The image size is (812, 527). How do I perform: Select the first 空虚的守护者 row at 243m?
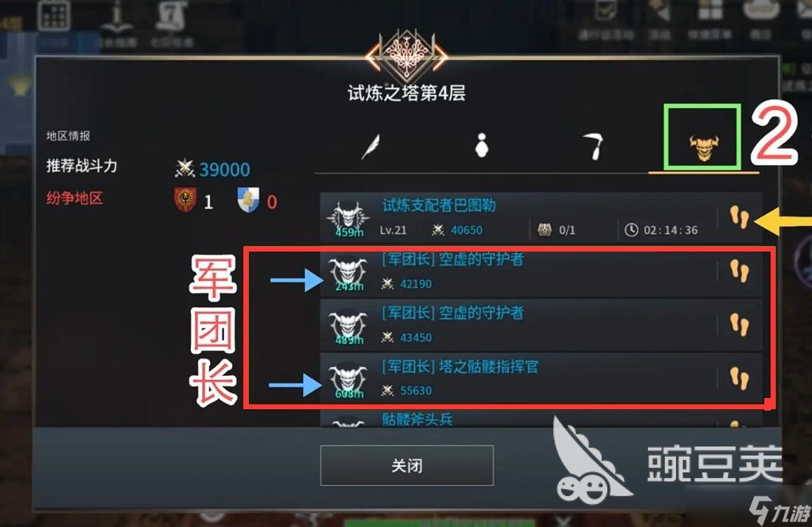click(x=541, y=271)
